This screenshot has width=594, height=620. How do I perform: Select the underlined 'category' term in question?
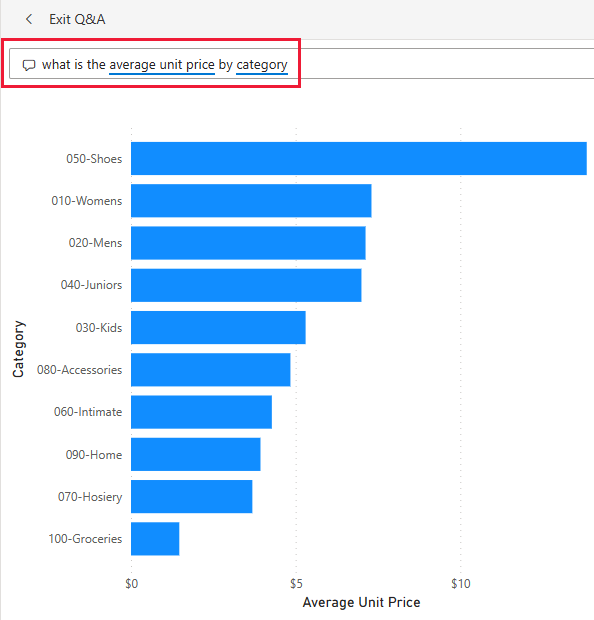[262, 65]
